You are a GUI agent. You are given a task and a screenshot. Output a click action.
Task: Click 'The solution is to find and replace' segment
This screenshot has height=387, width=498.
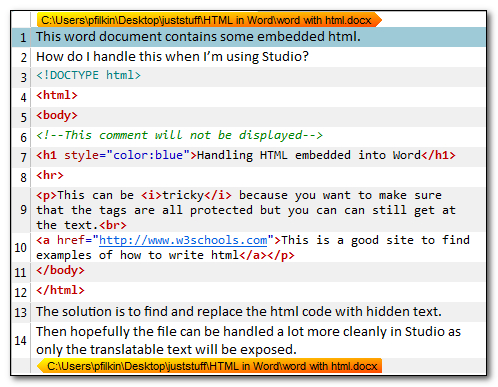[239, 311]
